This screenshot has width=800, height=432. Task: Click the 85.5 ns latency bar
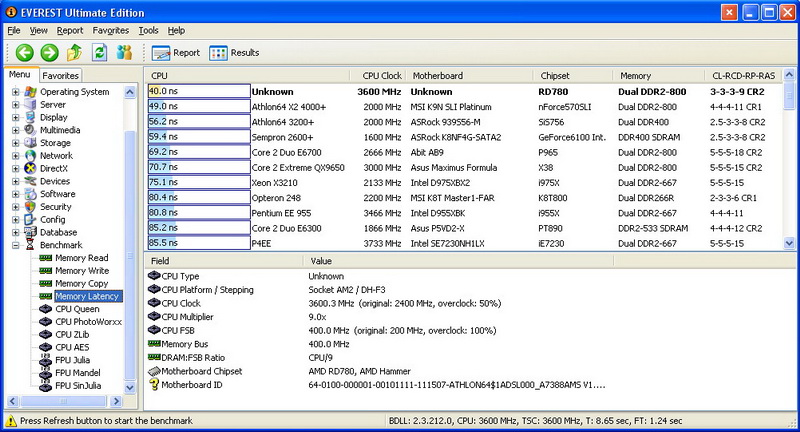199,243
